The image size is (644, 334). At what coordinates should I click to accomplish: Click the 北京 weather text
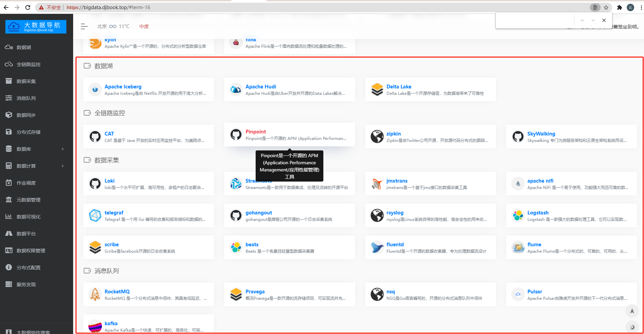click(102, 26)
